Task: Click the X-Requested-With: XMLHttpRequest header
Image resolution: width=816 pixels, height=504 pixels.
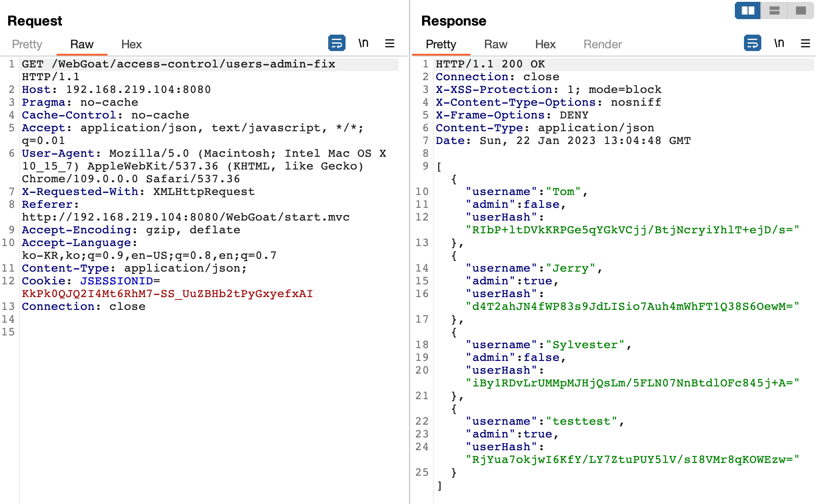Action: [138, 192]
